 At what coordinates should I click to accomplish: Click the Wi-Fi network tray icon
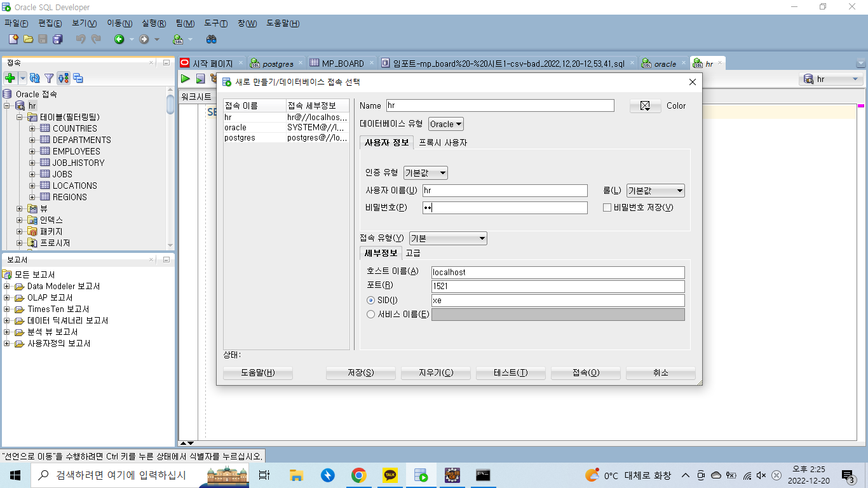pyautogui.click(x=747, y=475)
